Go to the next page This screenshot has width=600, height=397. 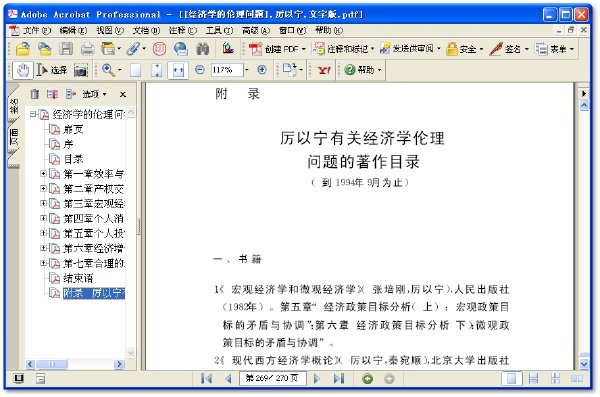[316, 379]
